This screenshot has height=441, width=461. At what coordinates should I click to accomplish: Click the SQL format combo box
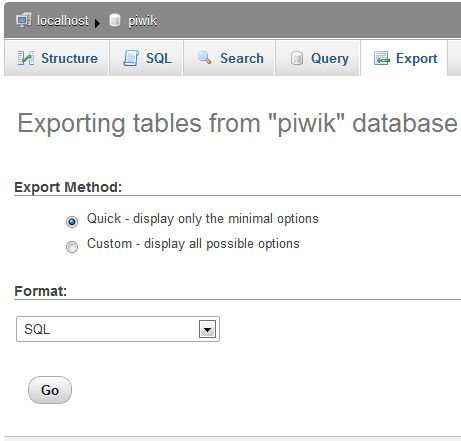[x=118, y=329]
